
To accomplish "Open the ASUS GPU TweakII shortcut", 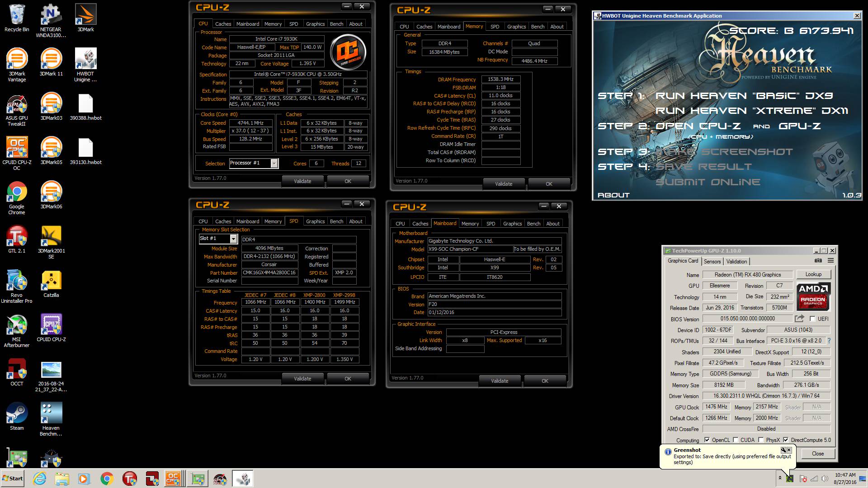I will click(x=17, y=109).
